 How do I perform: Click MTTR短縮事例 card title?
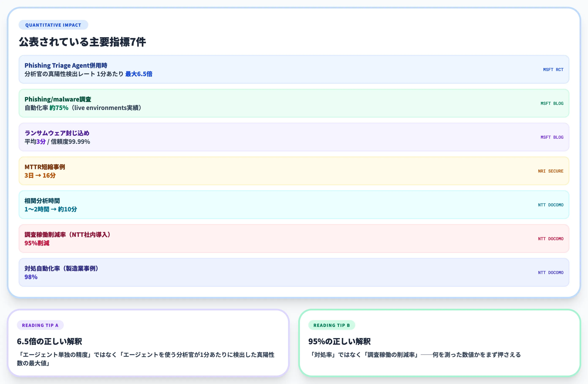tap(45, 167)
